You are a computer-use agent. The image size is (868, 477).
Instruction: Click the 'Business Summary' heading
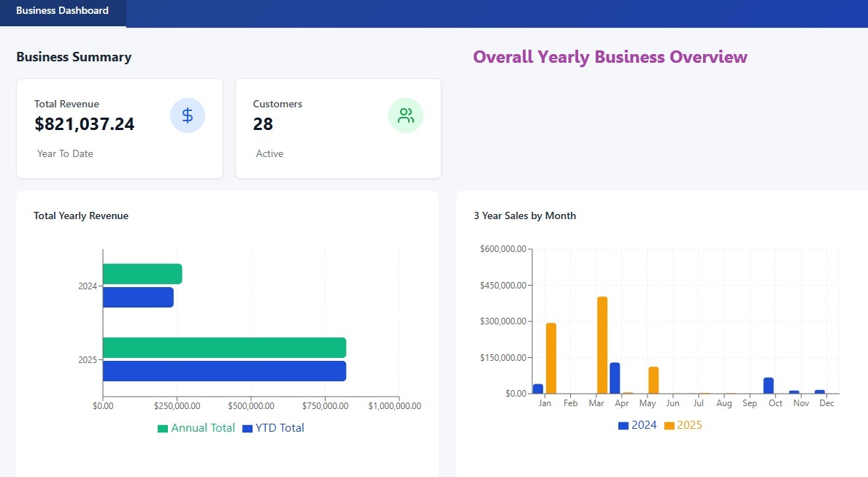point(74,57)
